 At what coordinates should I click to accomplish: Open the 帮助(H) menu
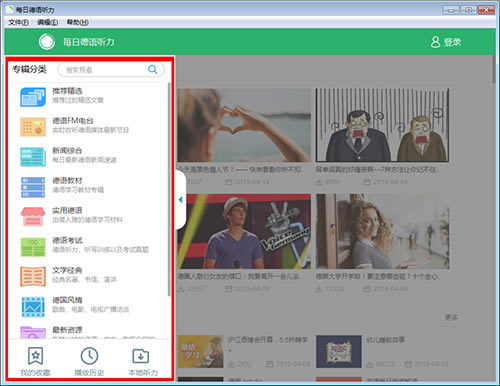[77, 22]
